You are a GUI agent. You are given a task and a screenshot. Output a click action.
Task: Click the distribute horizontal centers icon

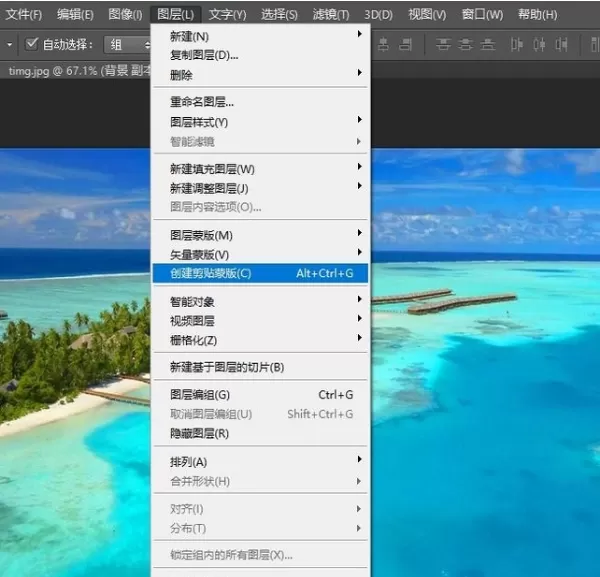[x=540, y=44]
